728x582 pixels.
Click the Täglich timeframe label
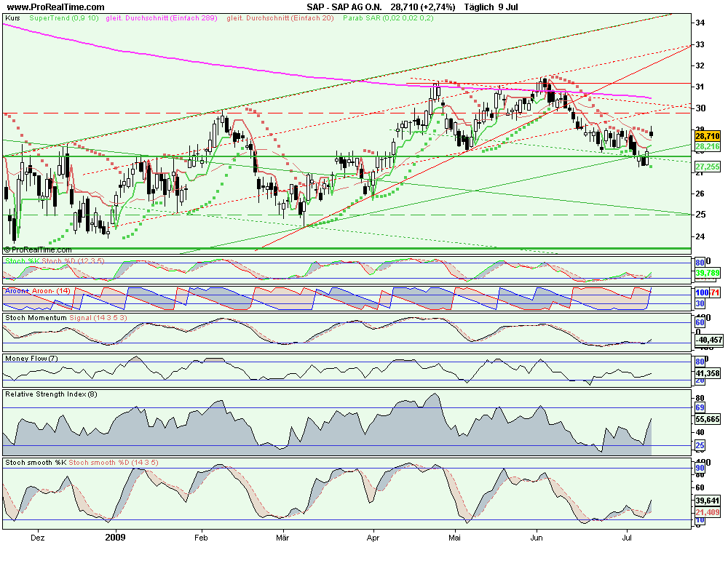[479, 7]
